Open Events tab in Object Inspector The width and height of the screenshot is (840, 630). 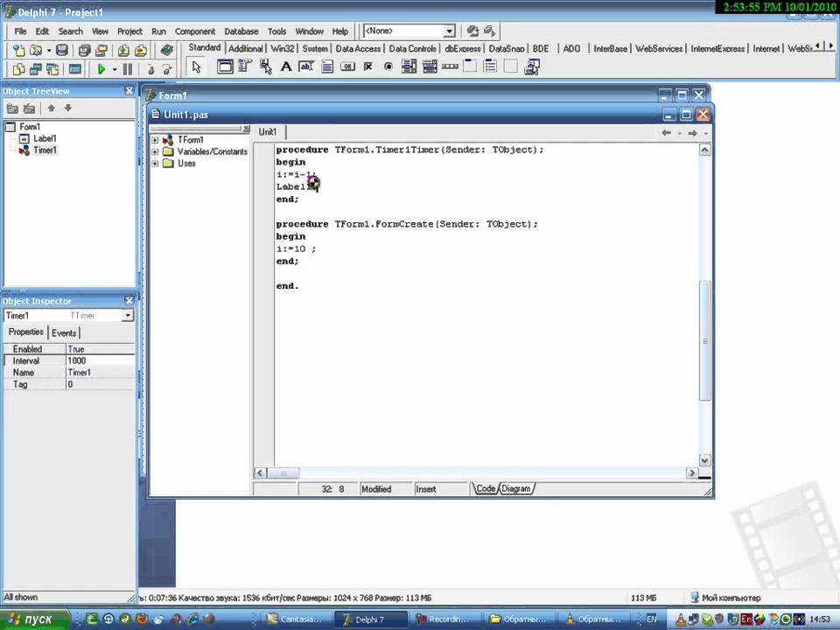[x=64, y=333]
